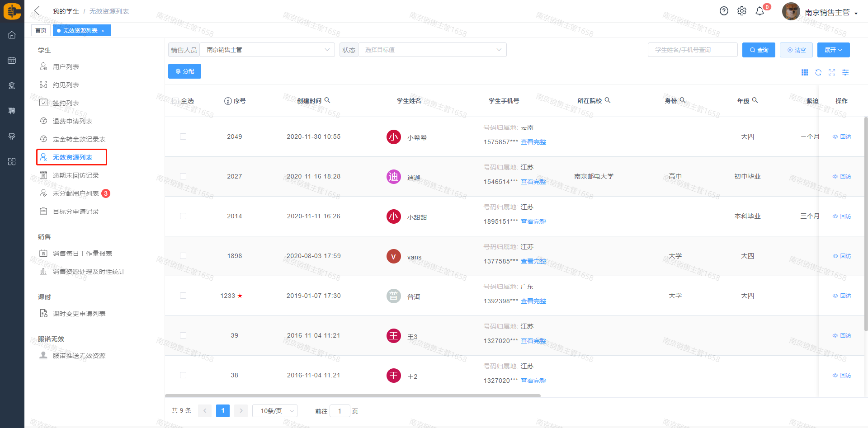Open 逾期未回访记录 in sidebar menu
868x428 pixels.
tap(75, 175)
